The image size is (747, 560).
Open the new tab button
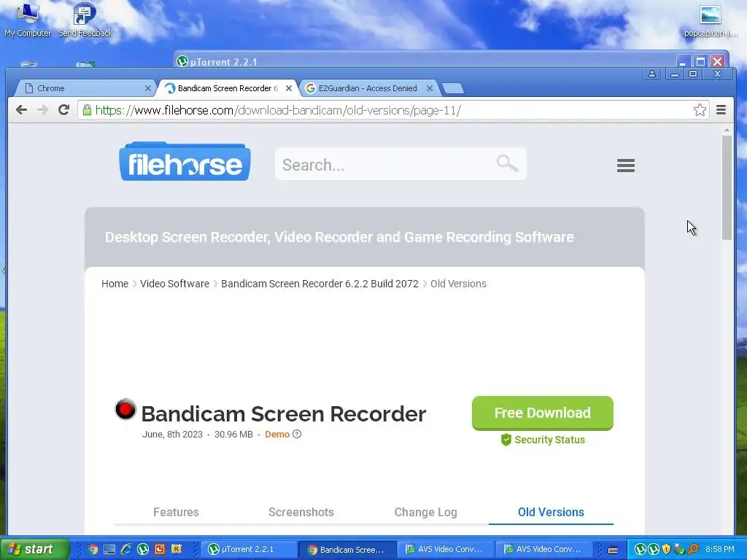(x=452, y=88)
